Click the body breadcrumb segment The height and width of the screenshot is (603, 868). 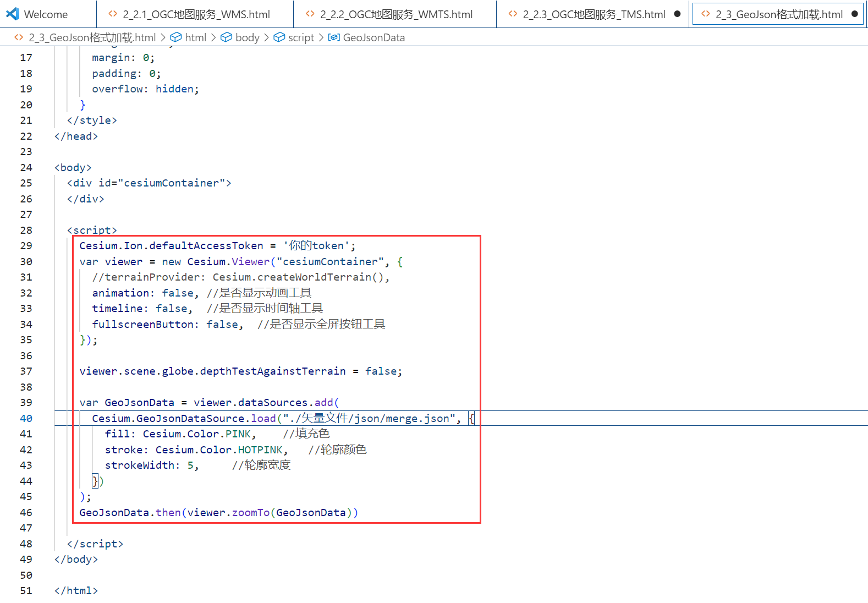248,37
